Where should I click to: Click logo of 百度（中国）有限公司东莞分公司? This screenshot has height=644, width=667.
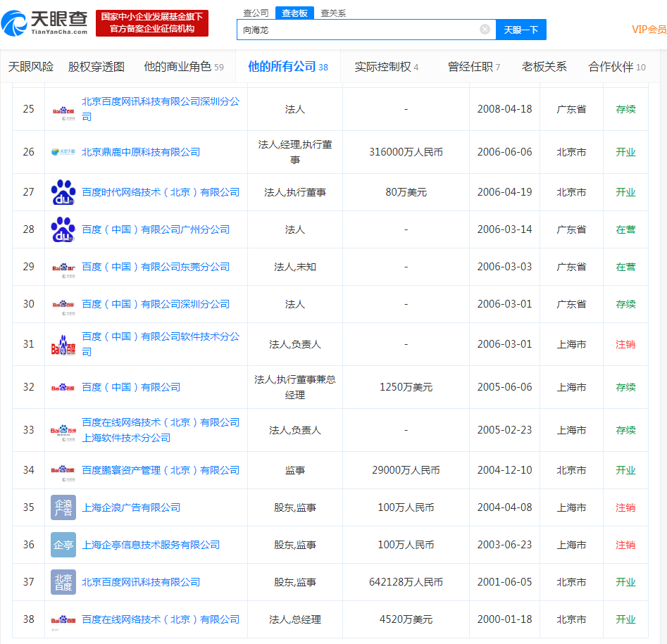pos(63,271)
